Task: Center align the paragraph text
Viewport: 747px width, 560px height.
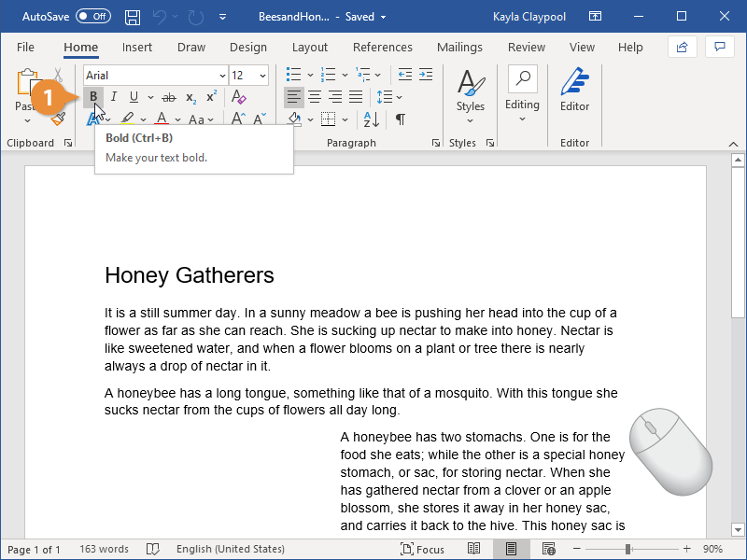Action: point(315,97)
